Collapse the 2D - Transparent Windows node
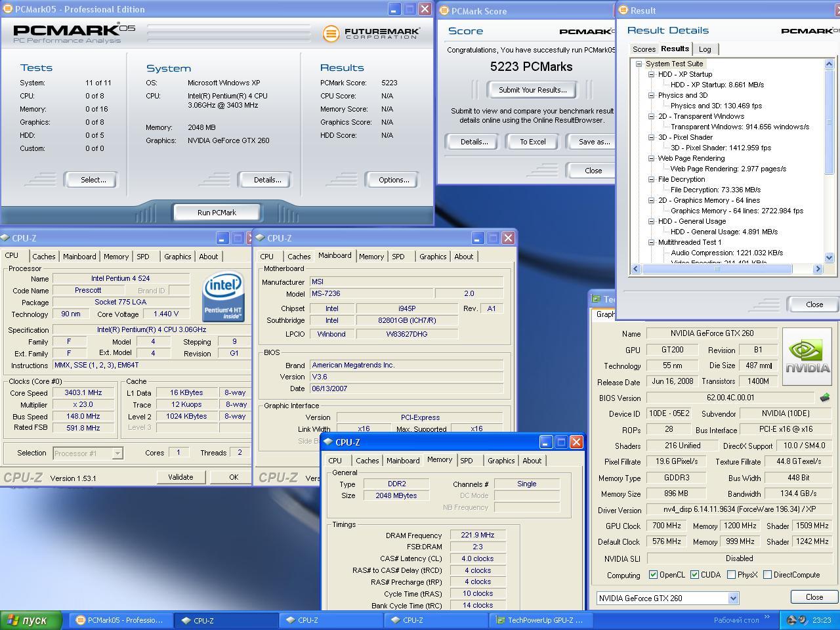Screen dimensions: 840x630 click(x=651, y=116)
